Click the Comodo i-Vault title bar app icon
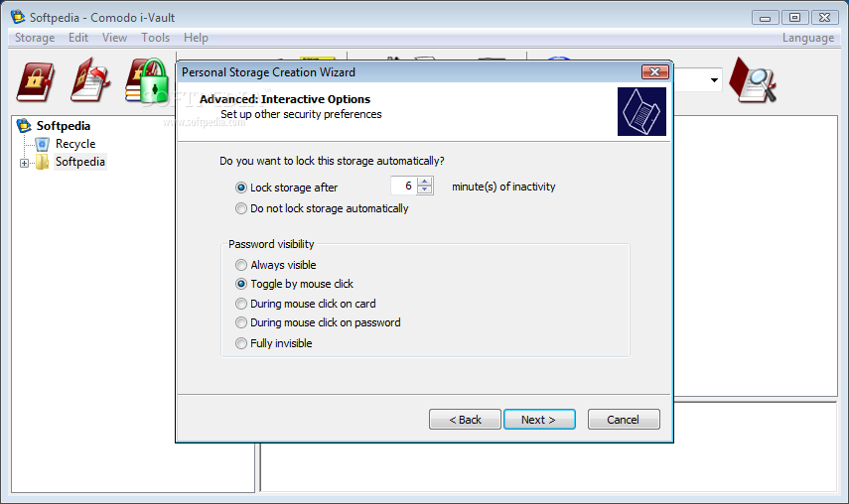 coord(18,17)
